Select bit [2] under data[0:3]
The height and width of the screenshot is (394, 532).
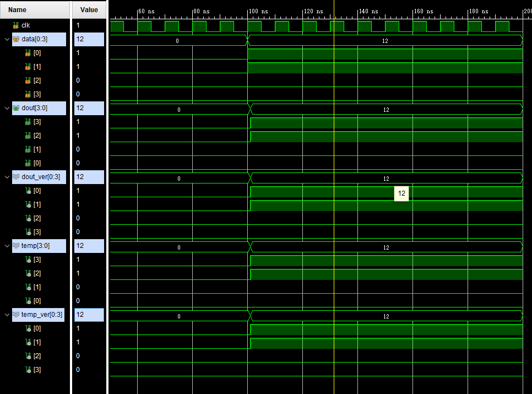37,80
